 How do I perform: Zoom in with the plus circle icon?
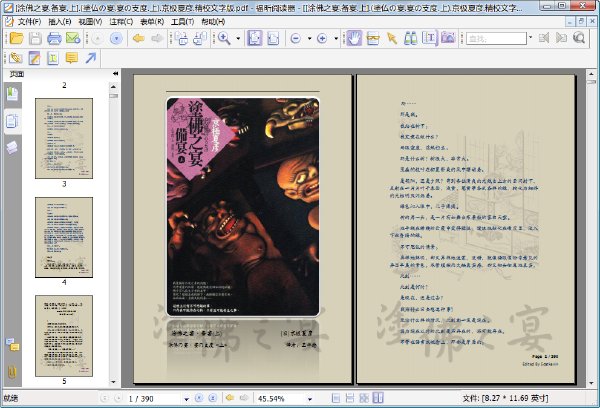click(x=322, y=38)
